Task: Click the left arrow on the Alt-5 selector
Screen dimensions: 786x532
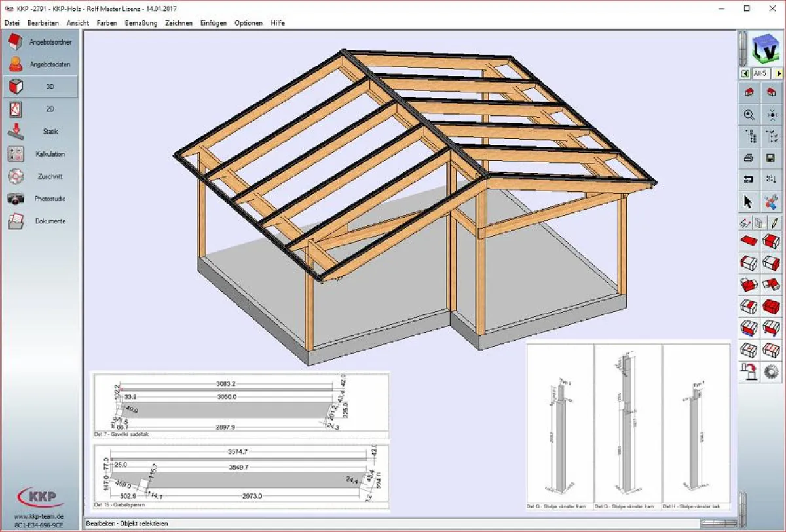Action: point(745,73)
